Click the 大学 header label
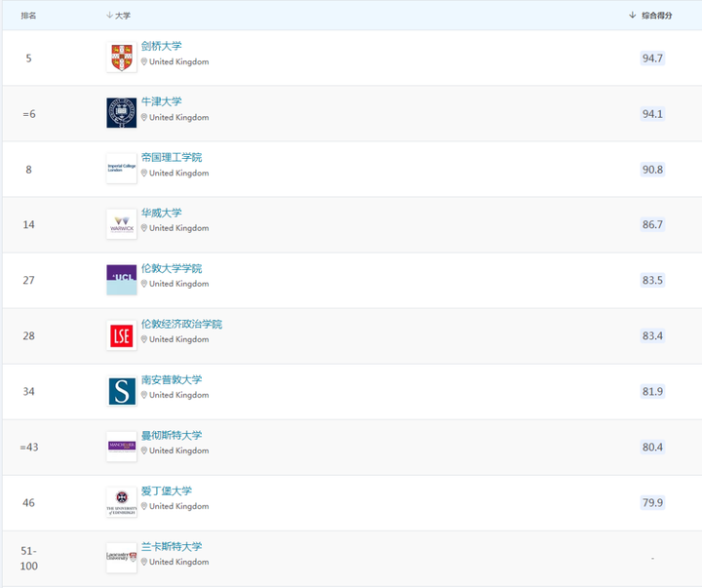 tap(123, 16)
